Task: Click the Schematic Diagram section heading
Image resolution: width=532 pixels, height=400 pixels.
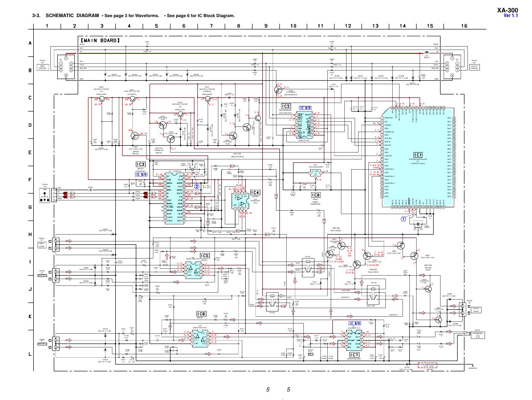Action: (x=66, y=16)
